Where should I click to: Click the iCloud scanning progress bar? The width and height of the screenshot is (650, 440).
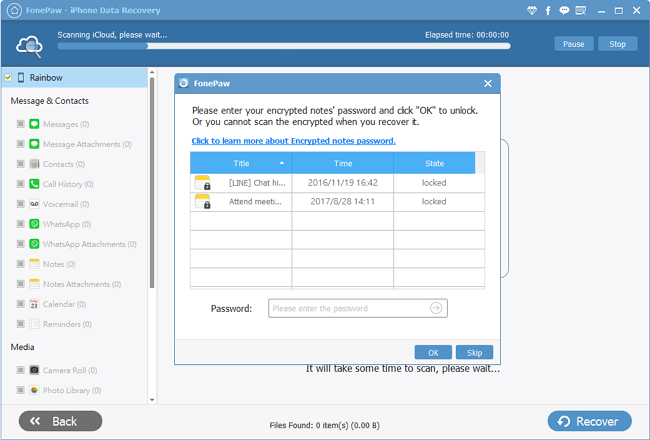284,46
